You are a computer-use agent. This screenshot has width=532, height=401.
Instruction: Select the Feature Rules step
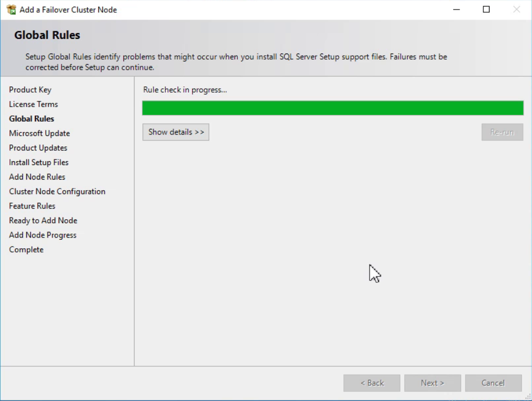[32, 206]
